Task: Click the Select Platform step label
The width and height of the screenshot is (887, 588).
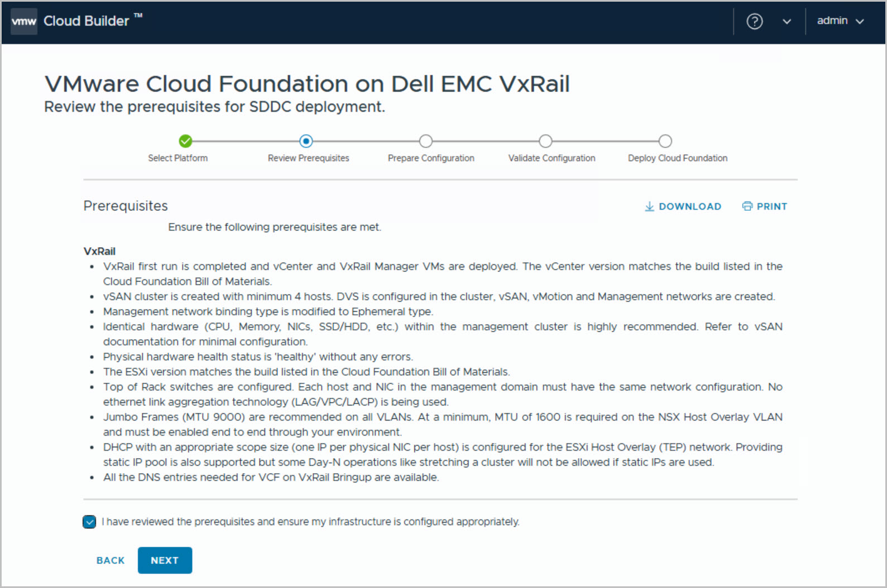Action: tap(178, 158)
